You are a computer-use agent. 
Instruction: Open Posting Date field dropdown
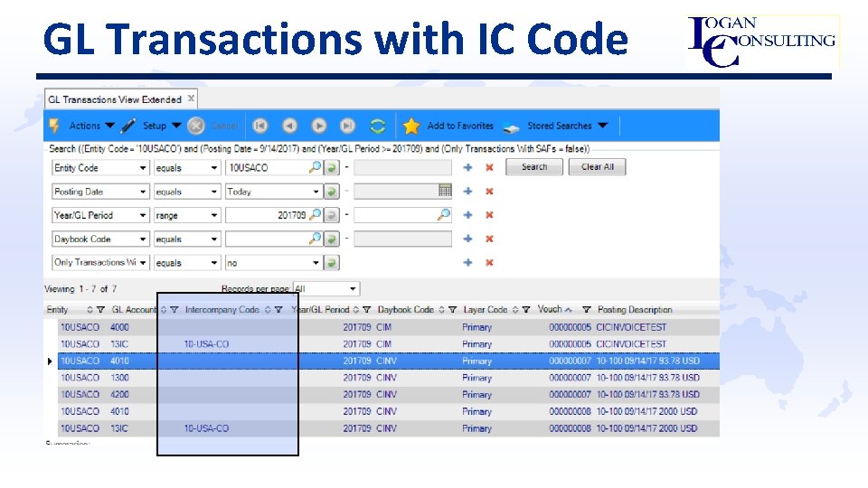pyautogui.click(x=143, y=192)
